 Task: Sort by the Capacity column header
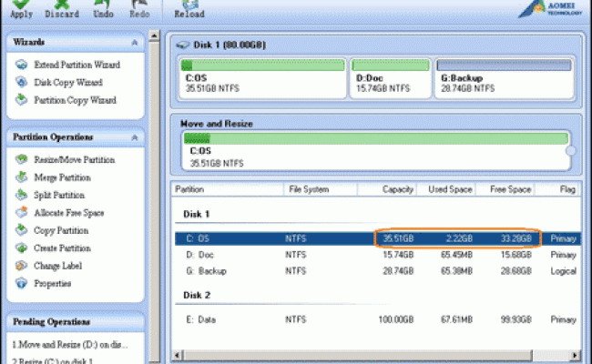(x=387, y=189)
